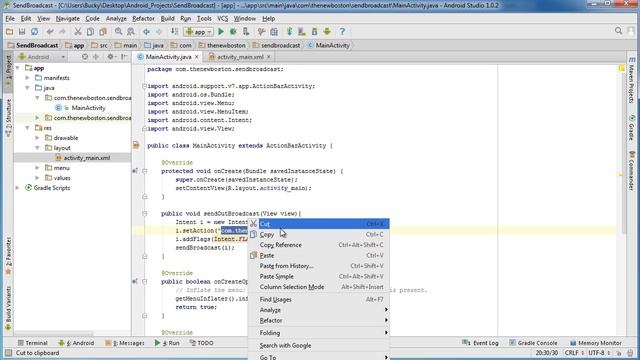Click the Project Structure toolbar icon

pyautogui.click(x=274, y=31)
